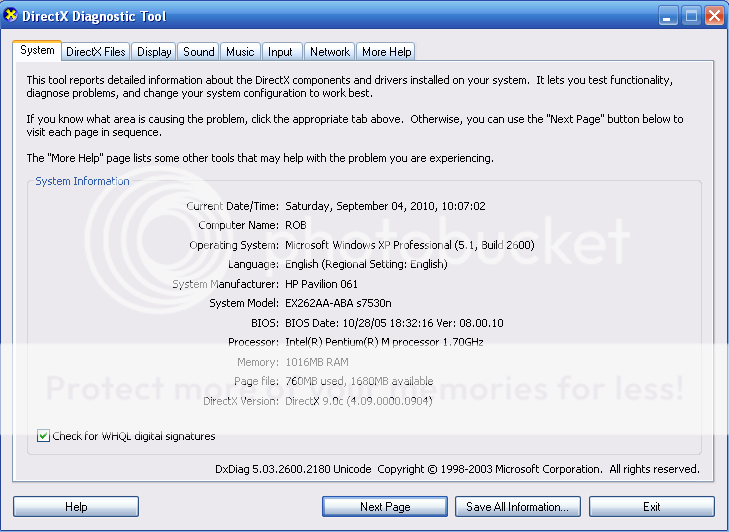The height and width of the screenshot is (532, 729).
Task: Open the DirectX Files tab
Action: (x=96, y=52)
